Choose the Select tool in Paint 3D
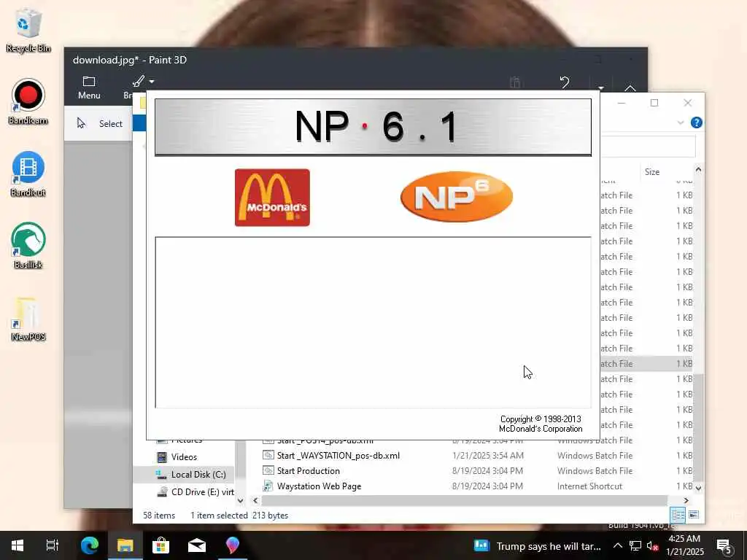This screenshot has height=560, width=747. (100, 123)
